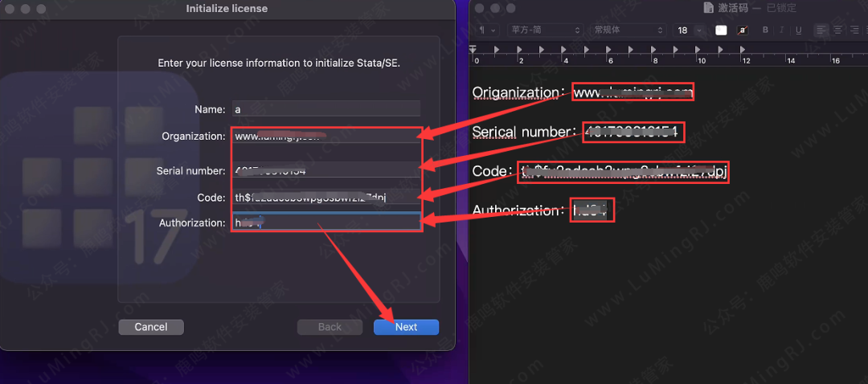Click the 'Enter your license information' instruction text
Screen dimensions: 868x384
pyautogui.click(x=279, y=63)
